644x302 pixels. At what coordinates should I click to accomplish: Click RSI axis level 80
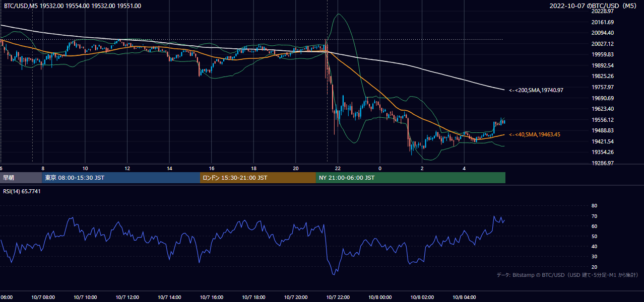tap(594, 206)
